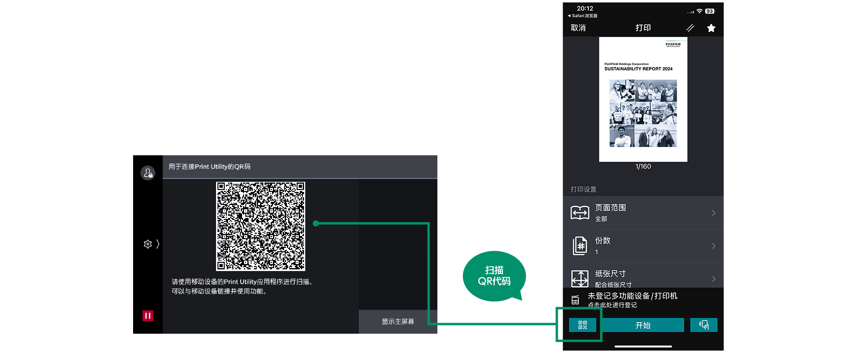Tap the copies count icon
The image size is (868, 353).
click(x=580, y=246)
